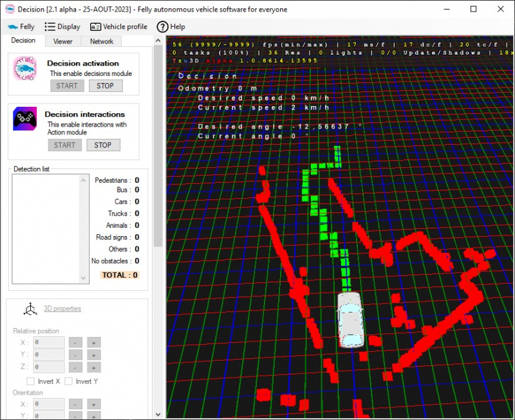Maximize the Decision window
The image size is (515, 420).
[473, 9]
